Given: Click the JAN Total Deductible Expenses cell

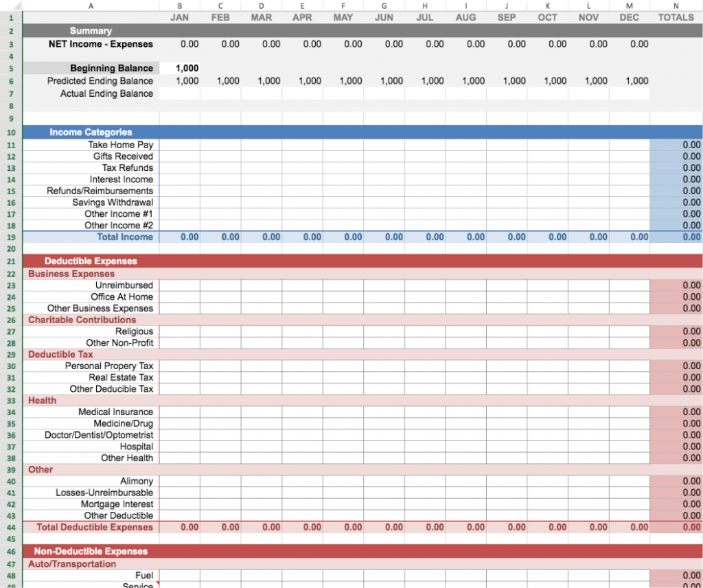Looking at the screenshot, I should coord(180,527).
